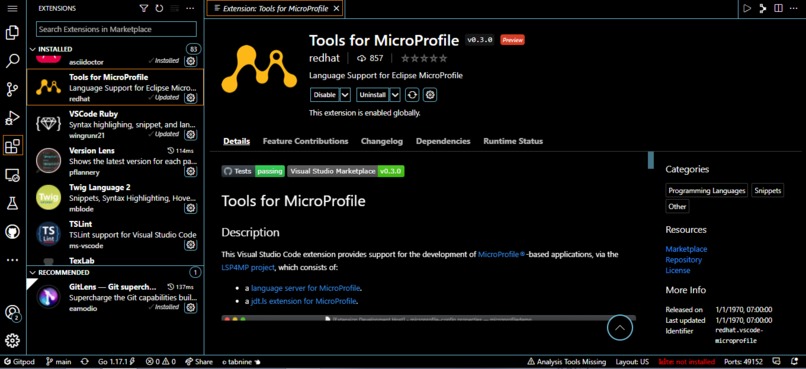This screenshot has width=806, height=369.
Task: Click Analysis Tools Missing warning in status bar
Action: (566, 362)
